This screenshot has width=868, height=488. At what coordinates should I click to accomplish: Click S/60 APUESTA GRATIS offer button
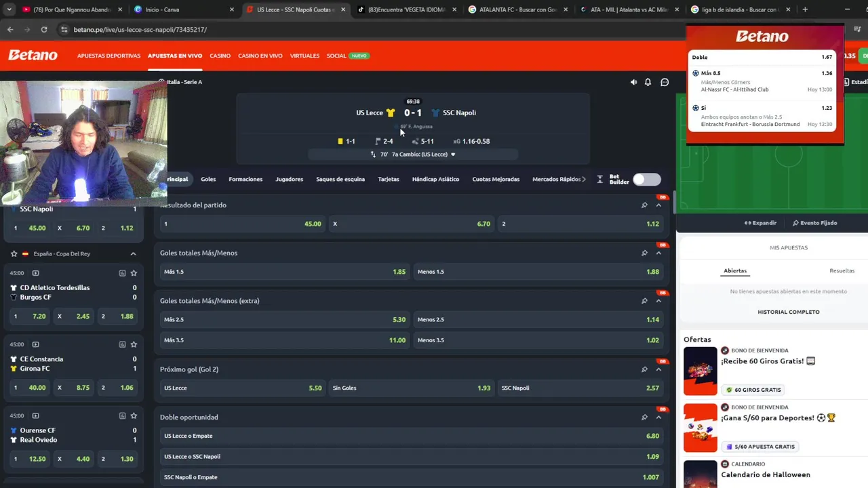click(759, 447)
